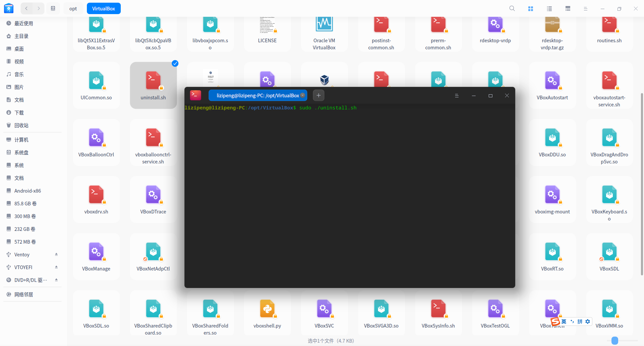Click the system disk icon in the breadcrumb bar
The height and width of the screenshot is (346, 644).
pyautogui.click(x=53, y=8)
